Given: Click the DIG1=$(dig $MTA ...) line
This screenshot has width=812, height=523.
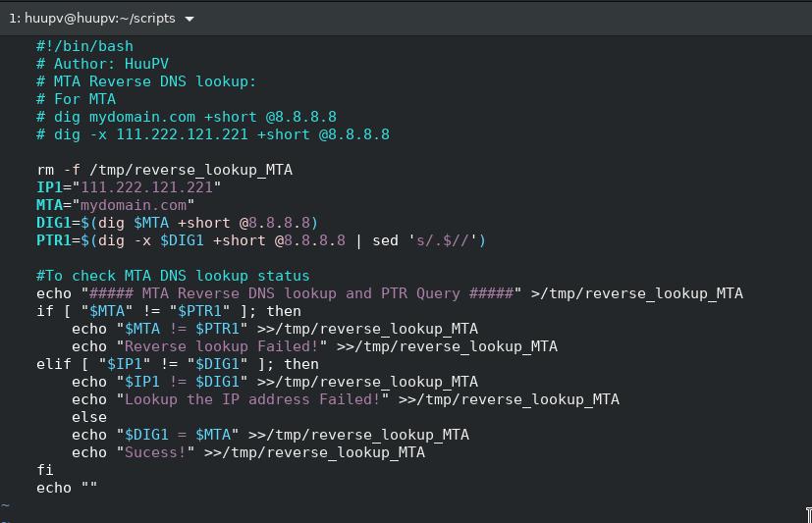Looking at the screenshot, I should (177, 223).
